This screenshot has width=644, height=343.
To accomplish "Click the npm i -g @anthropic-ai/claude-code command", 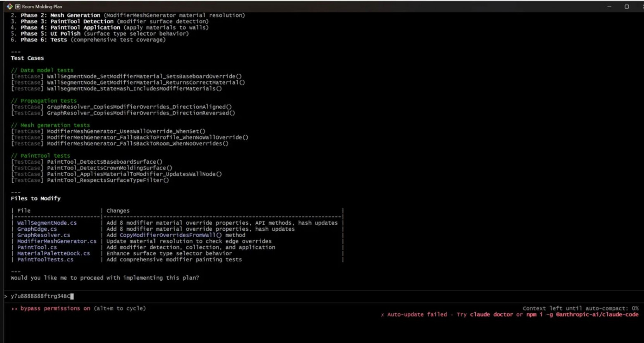I will point(582,314).
